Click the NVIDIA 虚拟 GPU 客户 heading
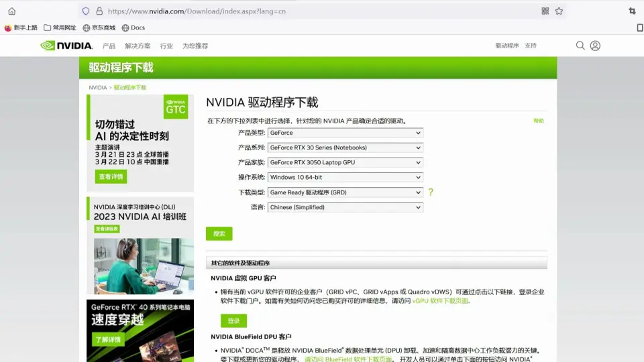 [x=243, y=278]
